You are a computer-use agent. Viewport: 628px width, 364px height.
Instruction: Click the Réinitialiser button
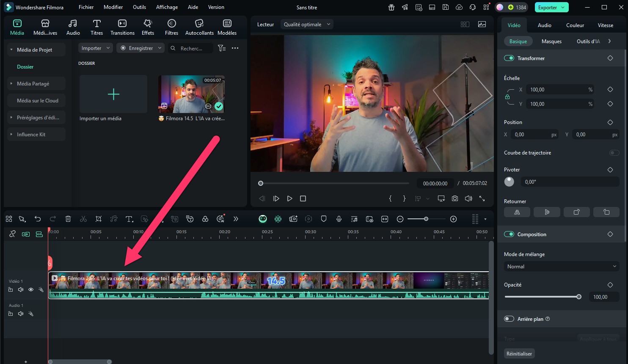pyautogui.click(x=519, y=353)
